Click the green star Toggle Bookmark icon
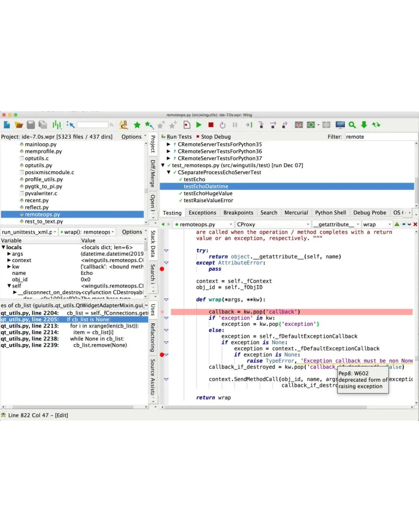419x532 pixels. [137, 125]
